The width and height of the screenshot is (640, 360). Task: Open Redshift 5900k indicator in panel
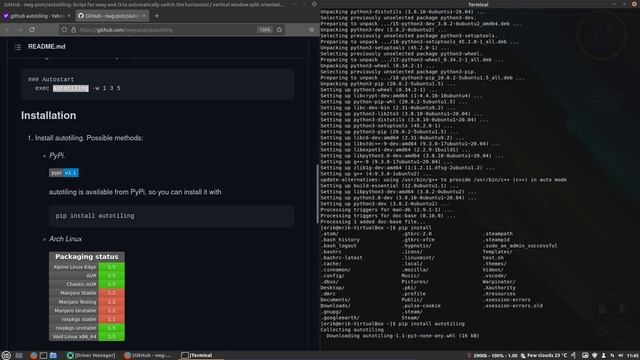click(492, 356)
